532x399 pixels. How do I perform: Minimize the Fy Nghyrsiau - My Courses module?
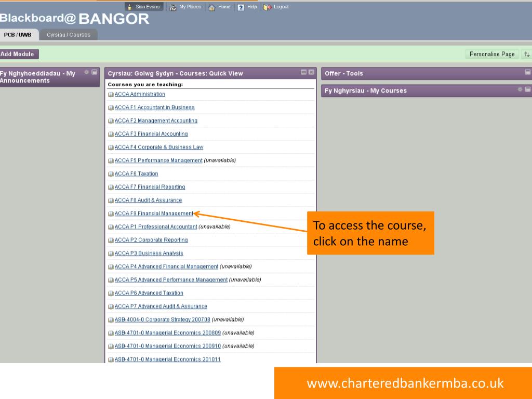coord(528,89)
